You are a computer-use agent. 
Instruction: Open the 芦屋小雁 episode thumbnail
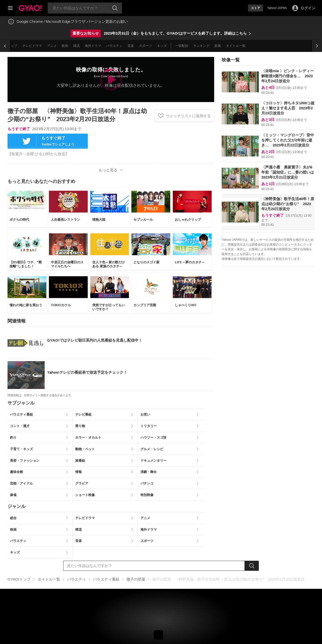[x=240, y=178]
